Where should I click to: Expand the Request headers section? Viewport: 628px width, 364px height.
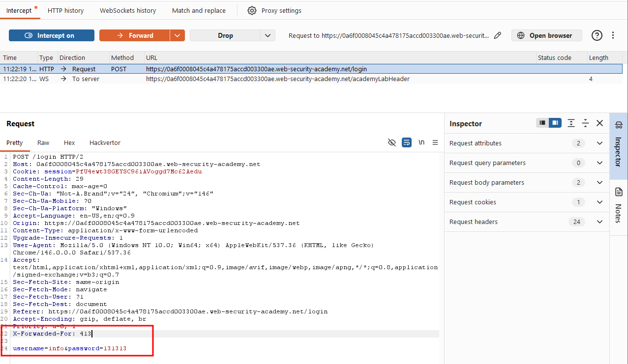(x=527, y=222)
